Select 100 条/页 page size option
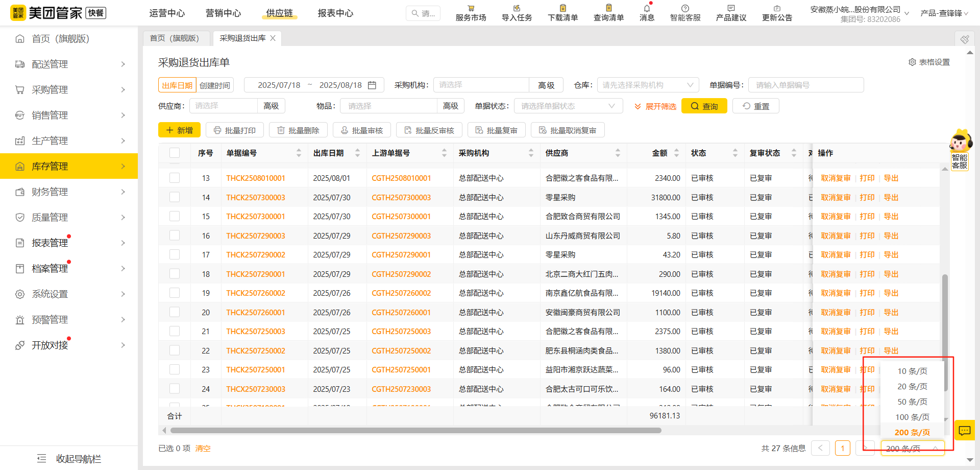The height and width of the screenshot is (470, 980). coord(912,417)
